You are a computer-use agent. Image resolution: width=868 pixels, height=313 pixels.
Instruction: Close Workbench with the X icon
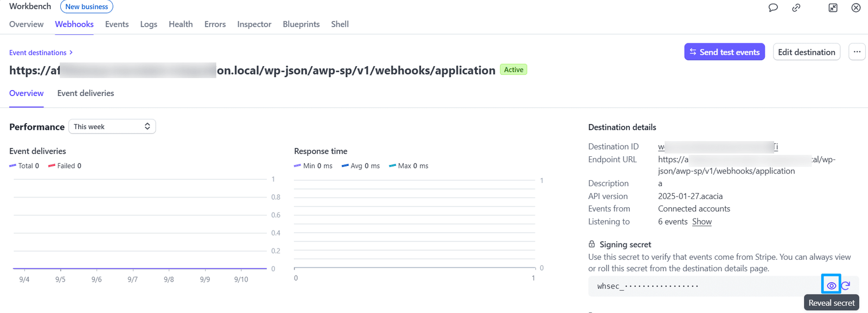pyautogui.click(x=856, y=8)
